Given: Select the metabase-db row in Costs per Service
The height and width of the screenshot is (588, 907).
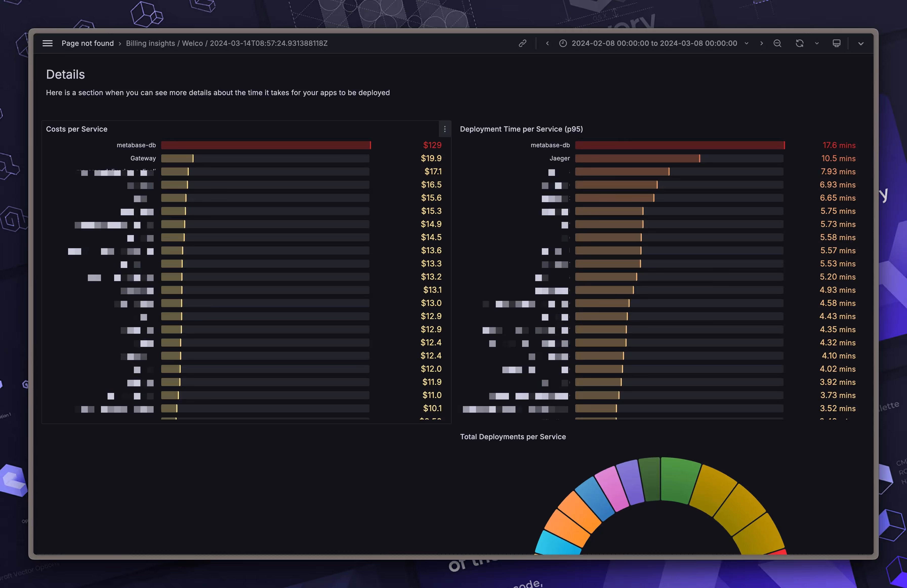Looking at the screenshot, I should [x=136, y=145].
